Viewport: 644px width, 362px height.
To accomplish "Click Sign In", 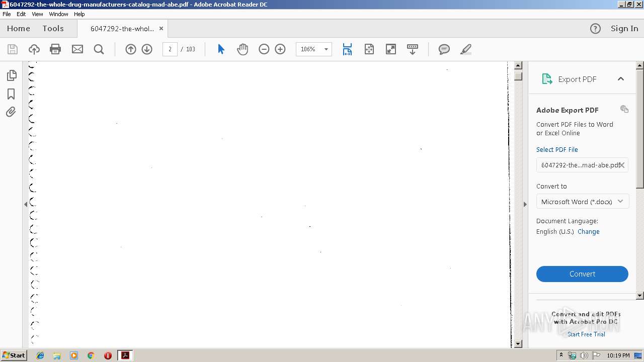I will [x=624, y=29].
